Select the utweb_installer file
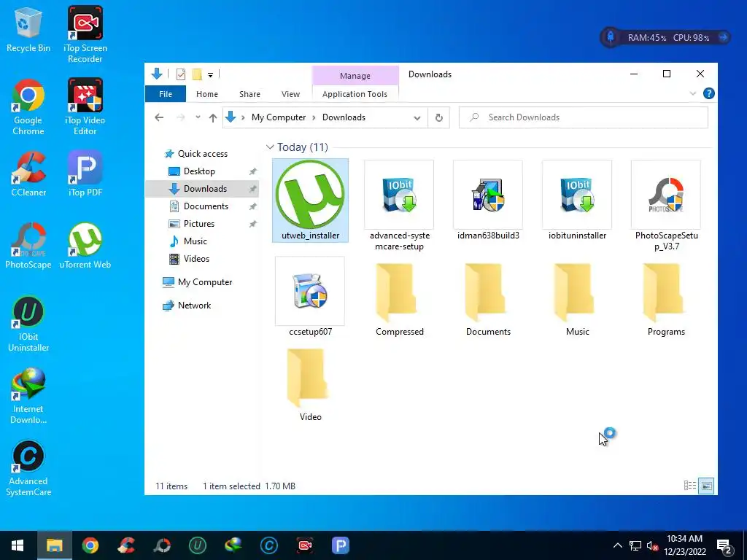Image resolution: width=747 pixels, height=560 pixels. point(310,201)
